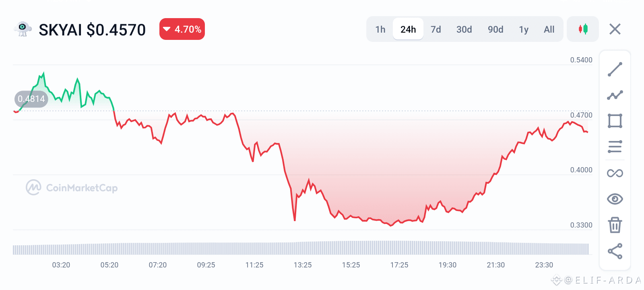Select the trend line drawing tool
The height and width of the screenshot is (290, 644).
tap(615, 69)
